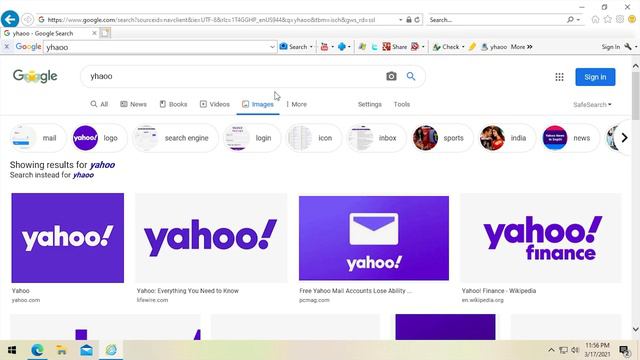Screen dimensions: 640x360
Task: Click 'Search instead for yhaoo' link
Action: [52, 175]
